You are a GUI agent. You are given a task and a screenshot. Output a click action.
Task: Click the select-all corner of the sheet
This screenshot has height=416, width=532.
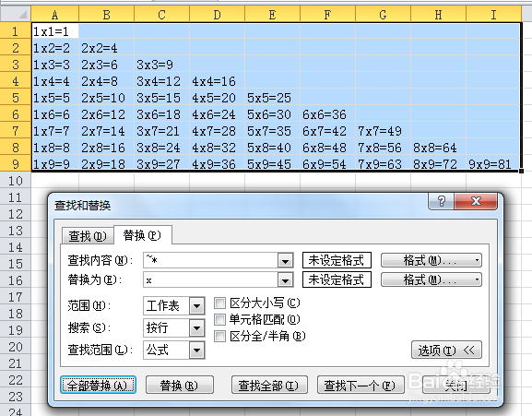[x=16, y=14]
